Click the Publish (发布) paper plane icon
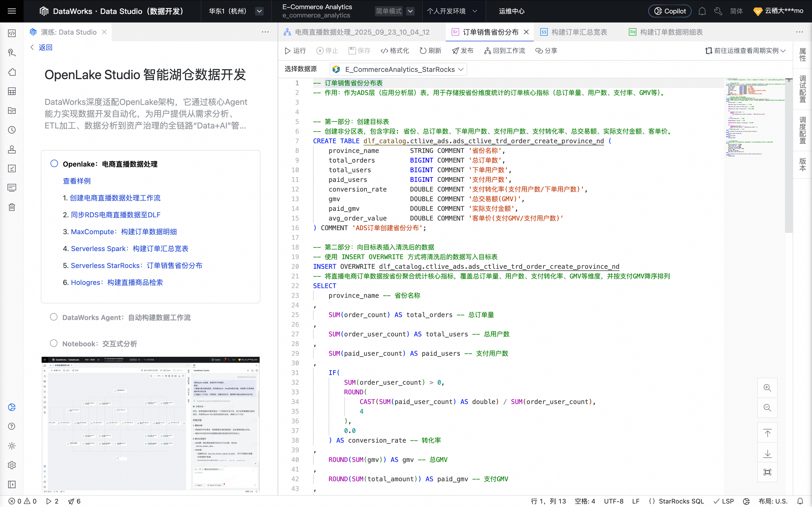The height and width of the screenshot is (507, 812). pyautogui.click(x=455, y=51)
